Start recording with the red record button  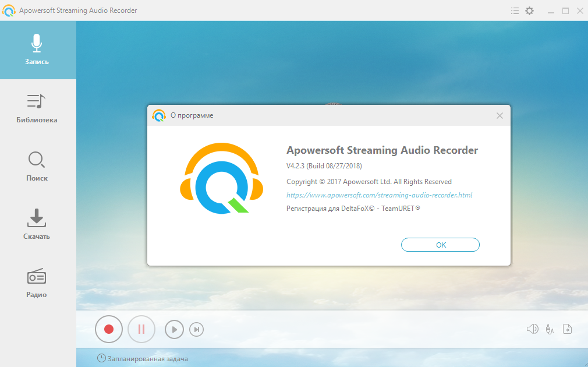pos(109,329)
